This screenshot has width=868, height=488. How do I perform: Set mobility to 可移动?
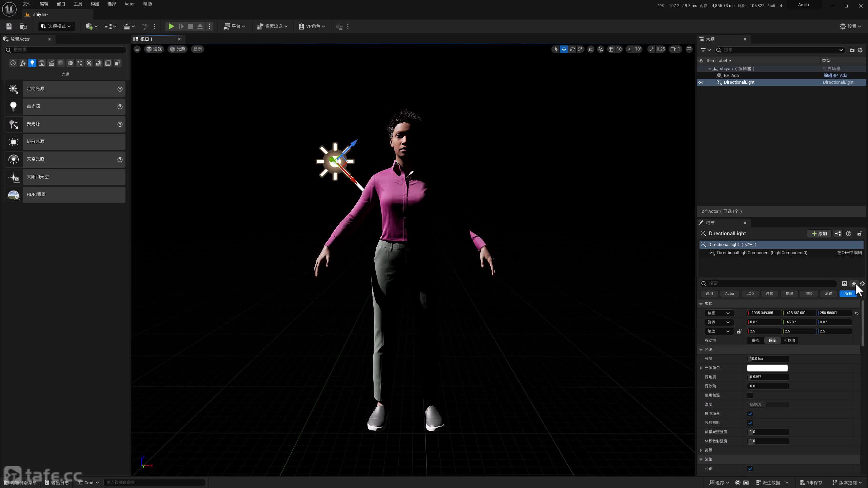[789, 341]
